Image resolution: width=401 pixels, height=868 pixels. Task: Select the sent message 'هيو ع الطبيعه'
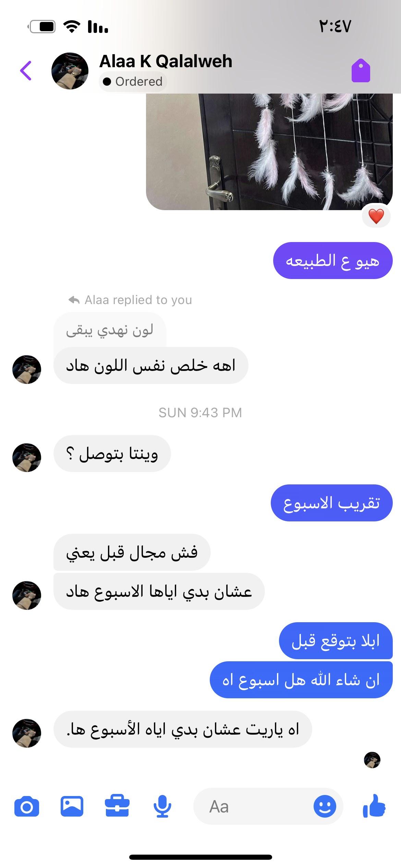[333, 261]
